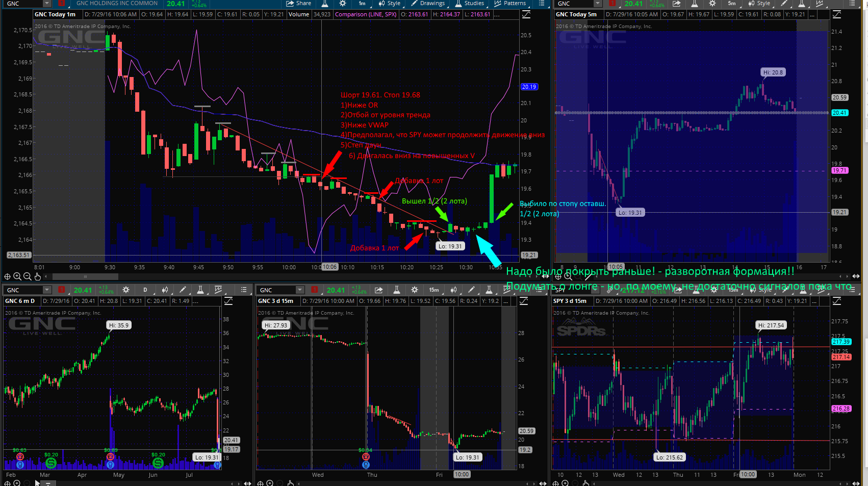Open 15m timeframe selector in GNC 3d chart

click(434, 290)
